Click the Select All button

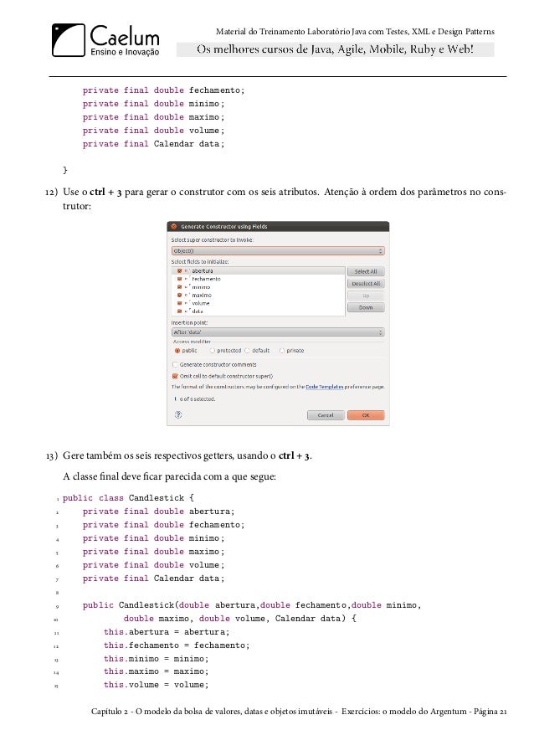(366, 271)
